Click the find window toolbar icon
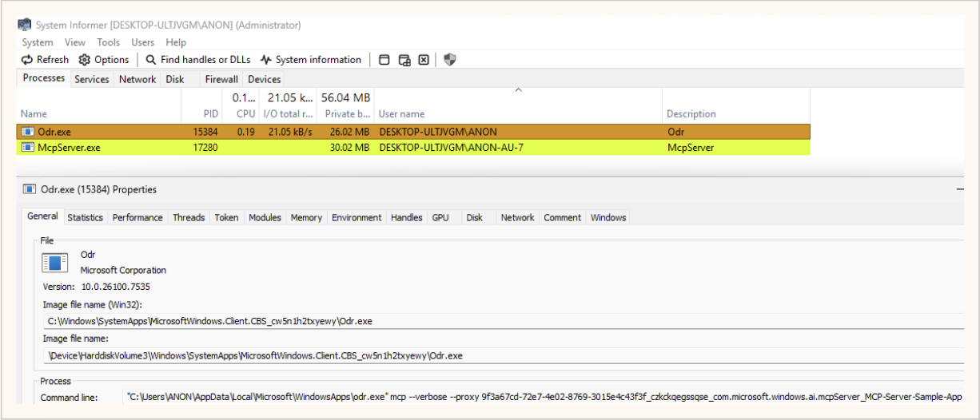 tap(384, 60)
